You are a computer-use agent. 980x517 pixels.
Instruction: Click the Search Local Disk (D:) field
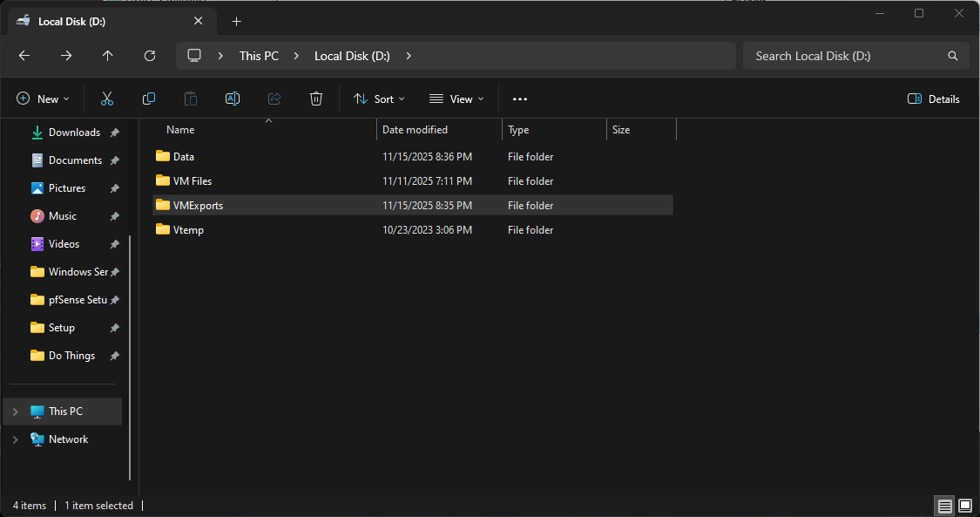(x=845, y=56)
